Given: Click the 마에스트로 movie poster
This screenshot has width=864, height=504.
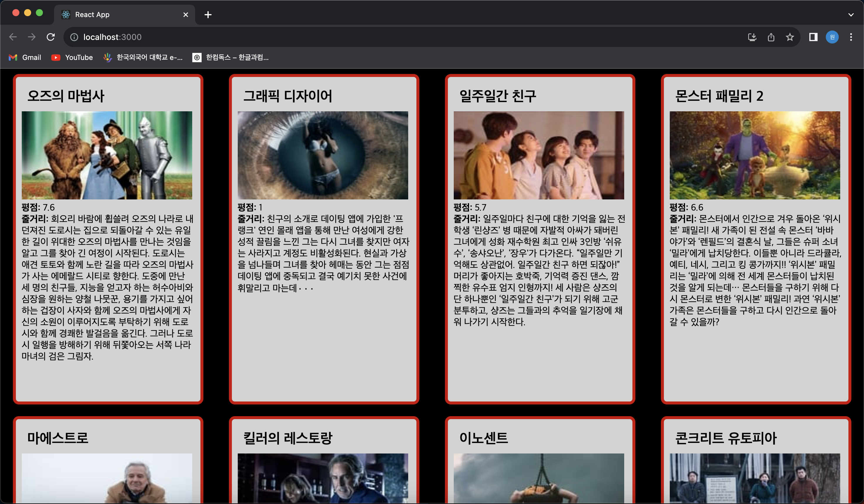Looking at the screenshot, I should coord(107,478).
